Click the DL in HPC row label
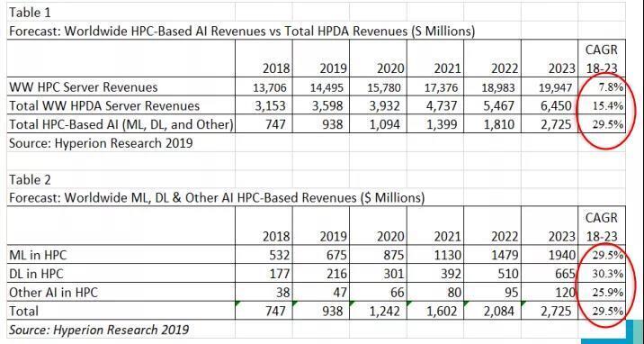Screen dimensions: 644x344 (37, 274)
